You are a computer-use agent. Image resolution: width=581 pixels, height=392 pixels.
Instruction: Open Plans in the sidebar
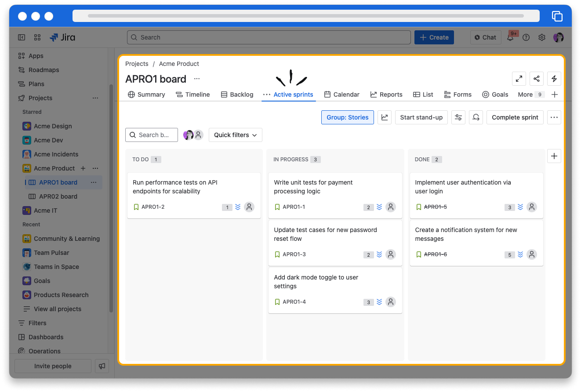(36, 84)
